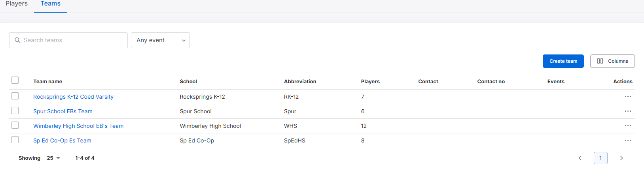Change the Showing 25 rows-per-page dropdown
The height and width of the screenshot is (176, 644).
tap(53, 158)
